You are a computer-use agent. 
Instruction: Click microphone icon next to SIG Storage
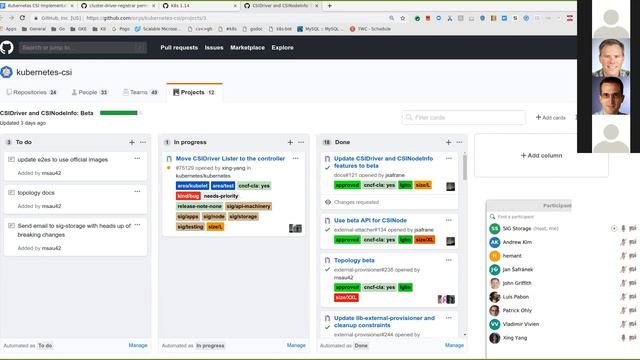(x=623, y=229)
